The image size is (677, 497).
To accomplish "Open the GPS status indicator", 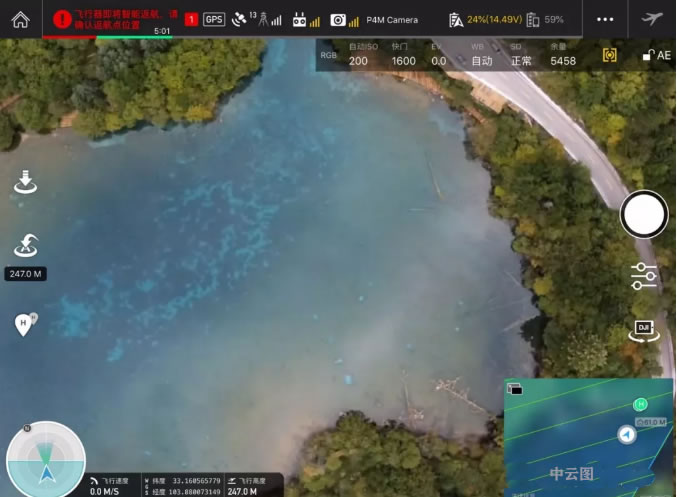I will 214,19.
